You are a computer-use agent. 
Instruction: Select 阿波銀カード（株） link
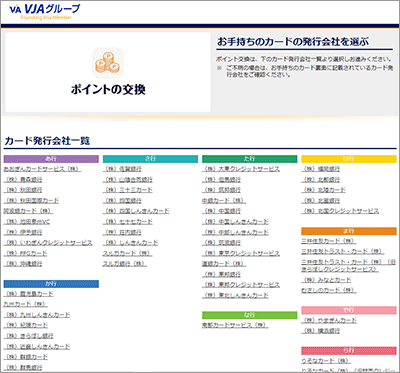(x=28, y=211)
